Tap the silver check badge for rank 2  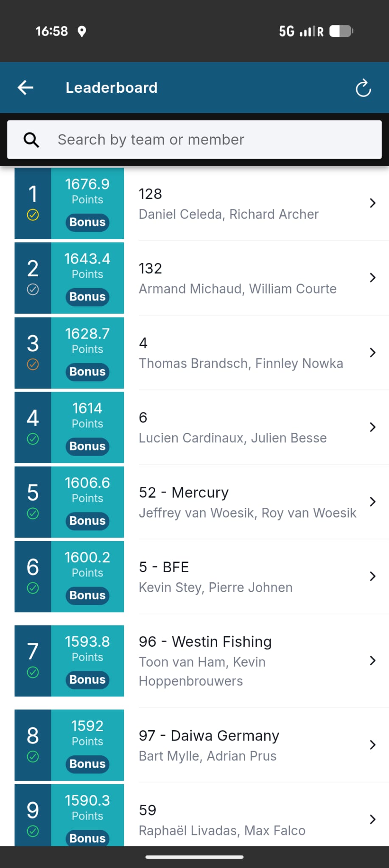[x=33, y=289]
